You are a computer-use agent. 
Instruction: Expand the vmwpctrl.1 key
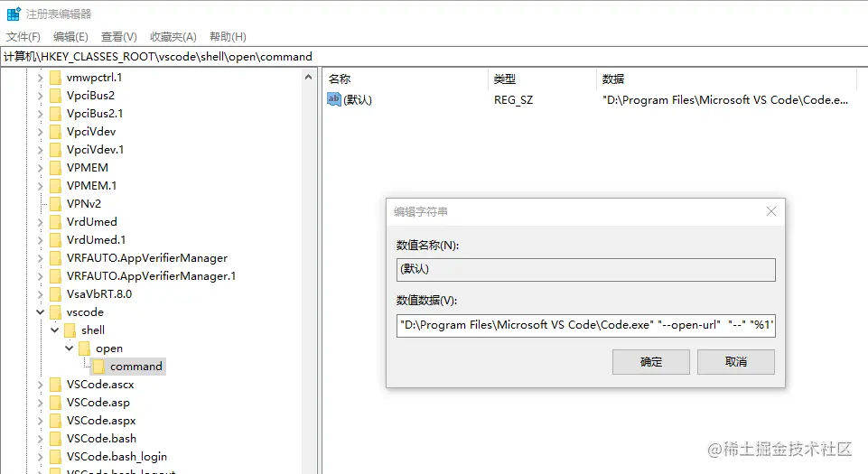tap(40, 78)
